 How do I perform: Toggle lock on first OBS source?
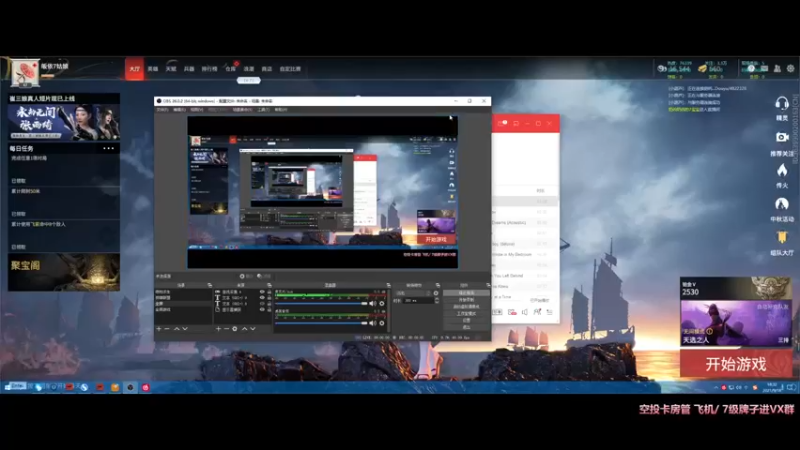pos(269,292)
